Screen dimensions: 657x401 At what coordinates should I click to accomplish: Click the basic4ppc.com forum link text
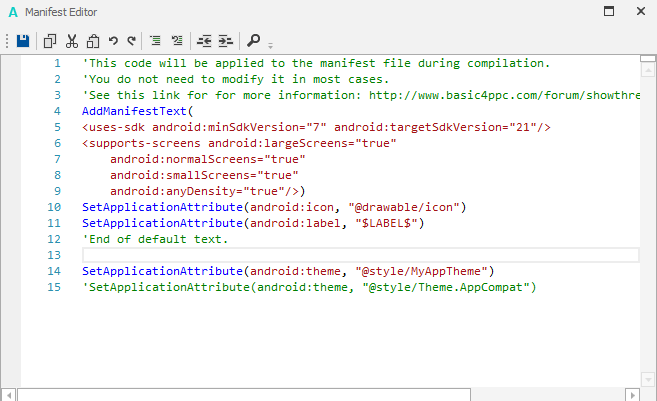coord(504,95)
